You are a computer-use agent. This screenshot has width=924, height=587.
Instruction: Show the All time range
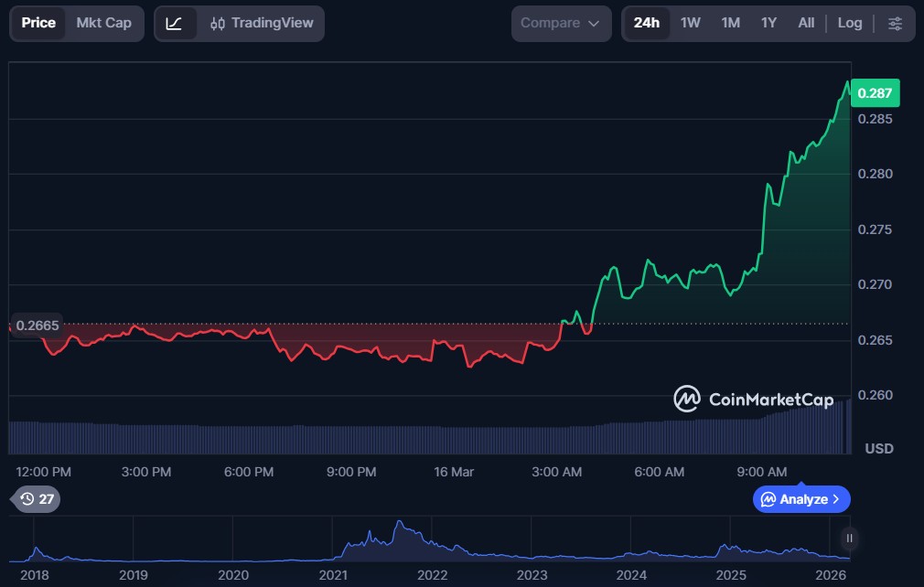[x=805, y=24]
